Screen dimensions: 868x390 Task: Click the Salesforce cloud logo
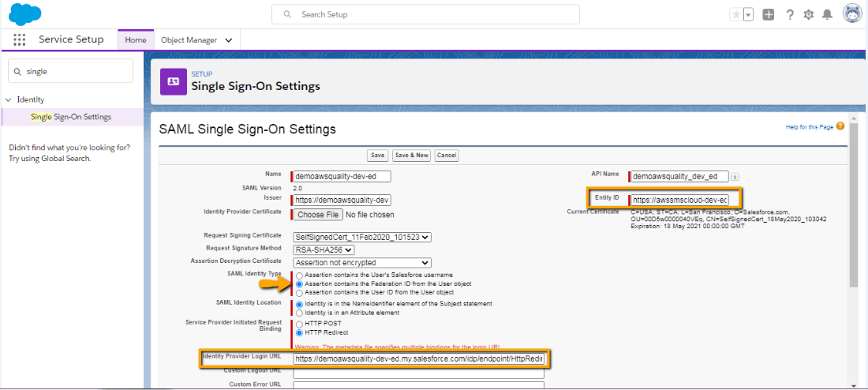pos(25,14)
